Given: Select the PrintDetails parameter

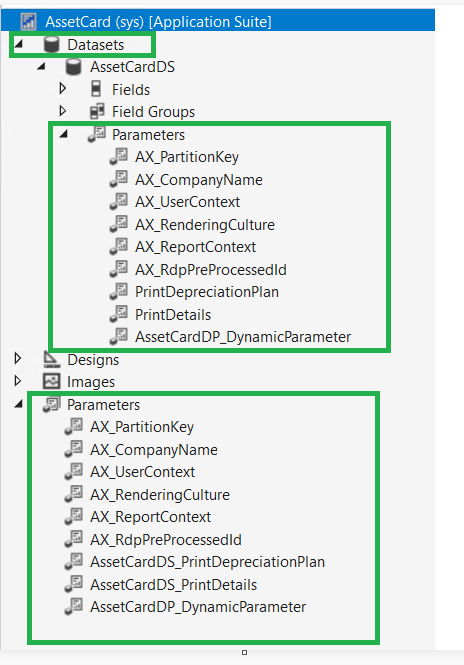Looking at the screenshot, I should [x=173, y=315].
